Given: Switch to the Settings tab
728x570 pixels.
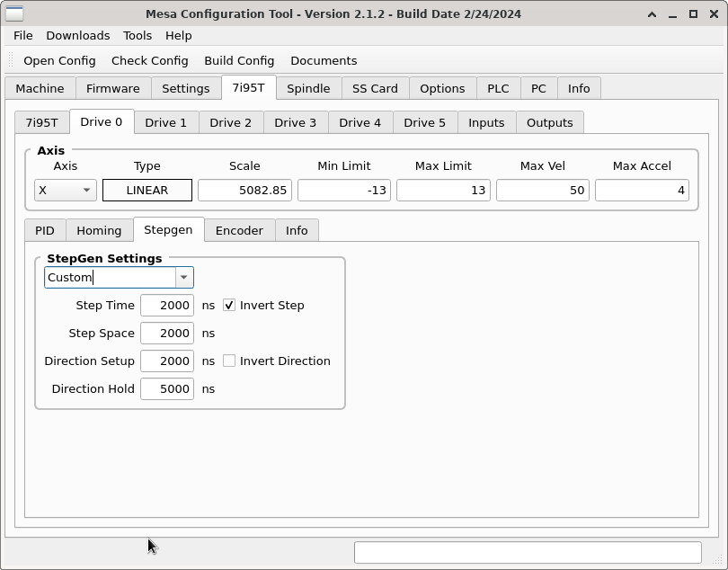Looking at the screenshot, I should [186, 88].
